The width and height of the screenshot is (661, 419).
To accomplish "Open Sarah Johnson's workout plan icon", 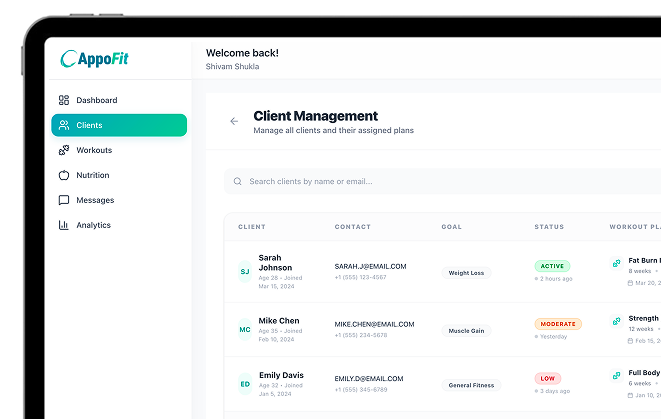I will 616,264.
